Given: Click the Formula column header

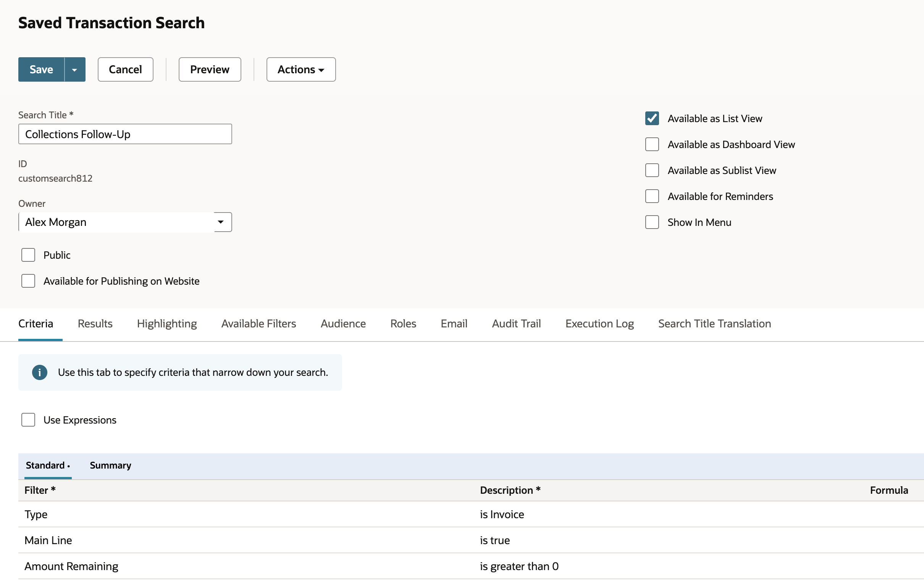Looking at the screenshot, I should tap(889, 491).
